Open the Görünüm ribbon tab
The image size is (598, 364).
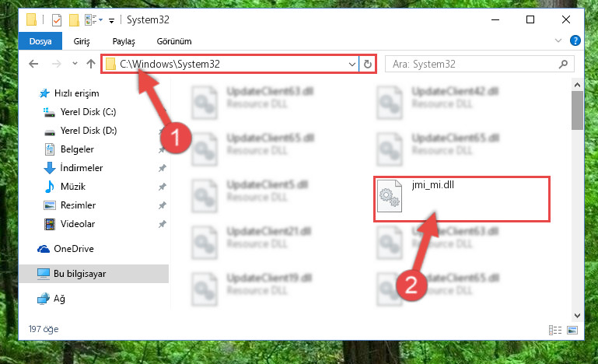(174, 41)
